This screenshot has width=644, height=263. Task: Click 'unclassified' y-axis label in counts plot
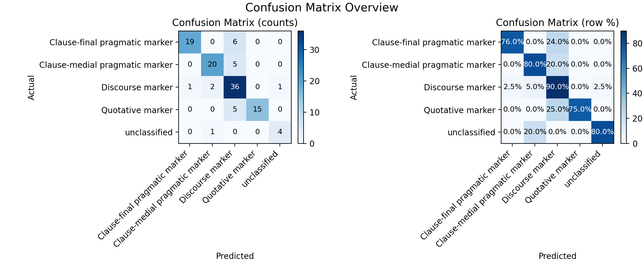pyautogui.click(x=149, y=133)
